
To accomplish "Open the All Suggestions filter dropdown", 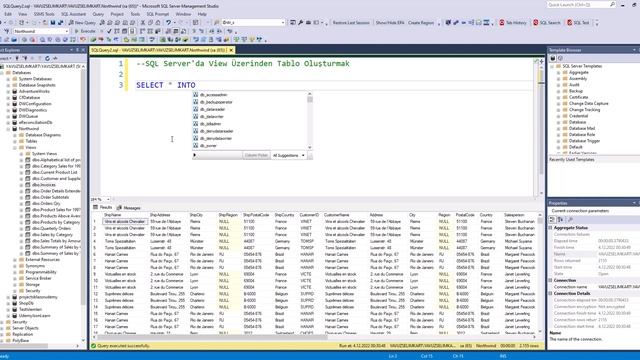I will coord(289,156).
